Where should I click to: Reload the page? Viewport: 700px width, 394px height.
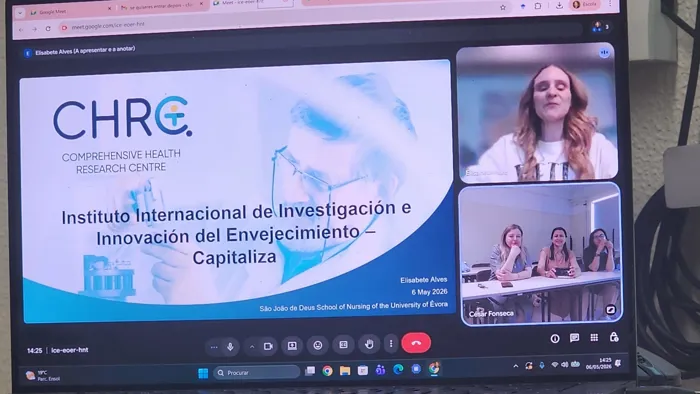[48, 29]
